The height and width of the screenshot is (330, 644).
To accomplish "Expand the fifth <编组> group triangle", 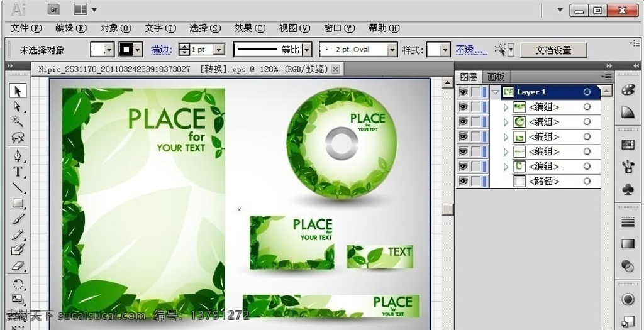I will [506, 166].
